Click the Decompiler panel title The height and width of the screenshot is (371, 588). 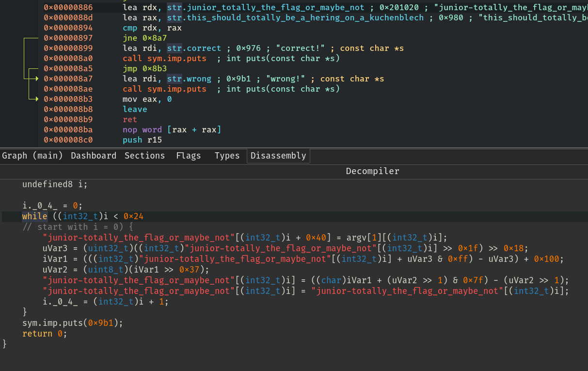pyautogui.click(x=372, y=171)
